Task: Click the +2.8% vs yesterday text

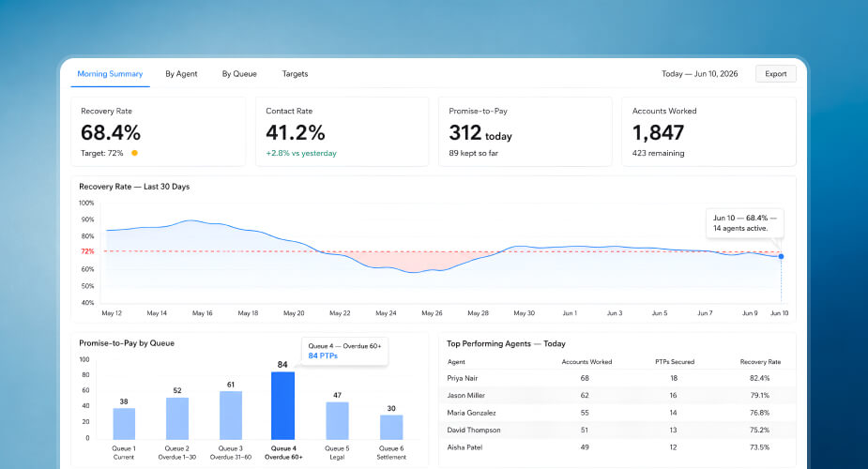Action: pos(301,153)
